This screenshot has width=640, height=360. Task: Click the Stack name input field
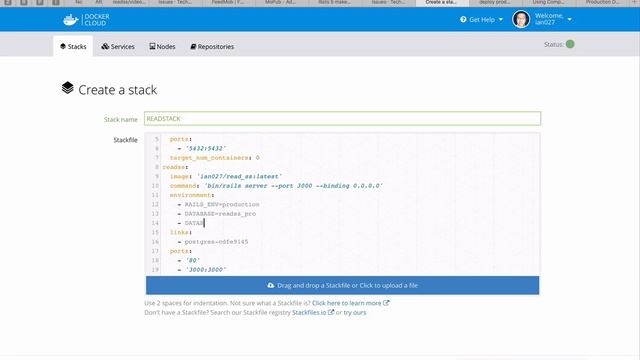pos(342,118)
